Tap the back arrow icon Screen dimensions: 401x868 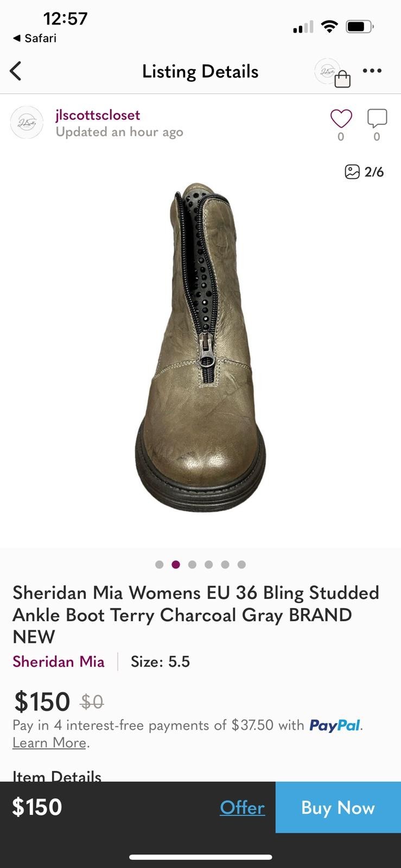tap(16, 71)
